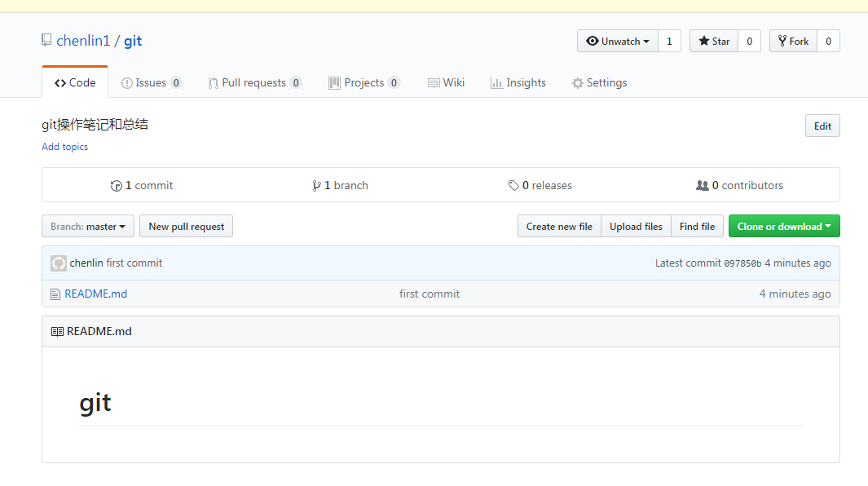Click the watchers count of 1

[669, 41]
